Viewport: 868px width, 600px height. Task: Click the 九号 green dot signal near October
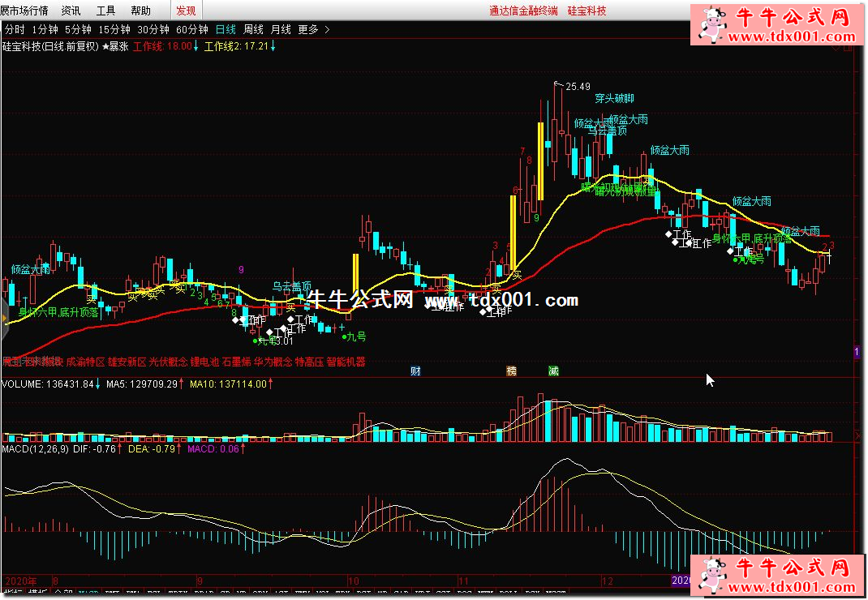click(x=355, y=336)
